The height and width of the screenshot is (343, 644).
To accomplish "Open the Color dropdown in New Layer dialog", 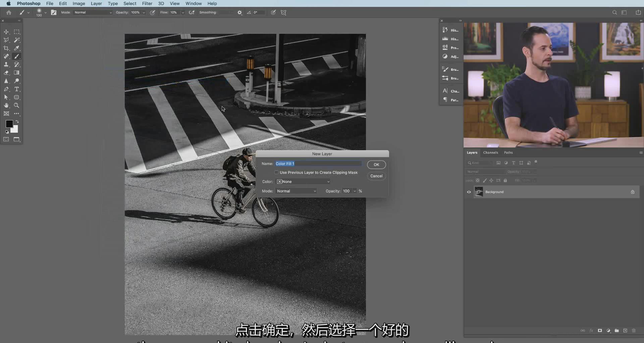I will [x=303, y=181].
